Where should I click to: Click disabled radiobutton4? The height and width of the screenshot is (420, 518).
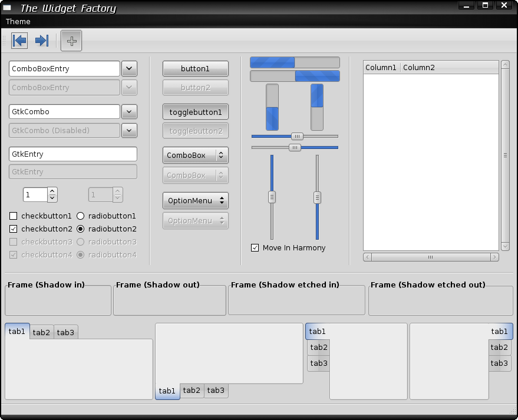[x=80, y=255]
